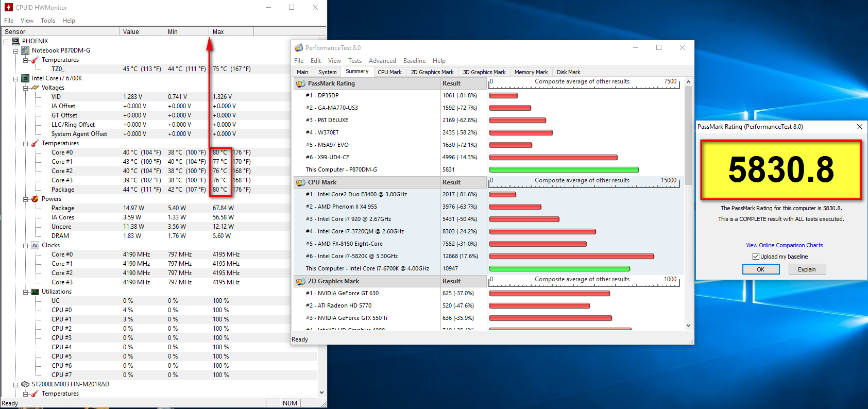Switch to the Disk Mark tab

[568, 72]
